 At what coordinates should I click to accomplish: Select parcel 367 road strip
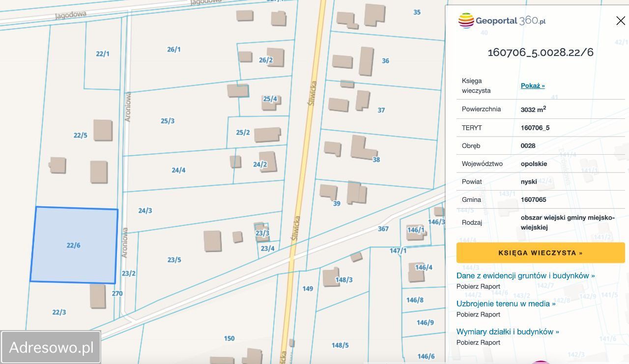pos(383,228)
